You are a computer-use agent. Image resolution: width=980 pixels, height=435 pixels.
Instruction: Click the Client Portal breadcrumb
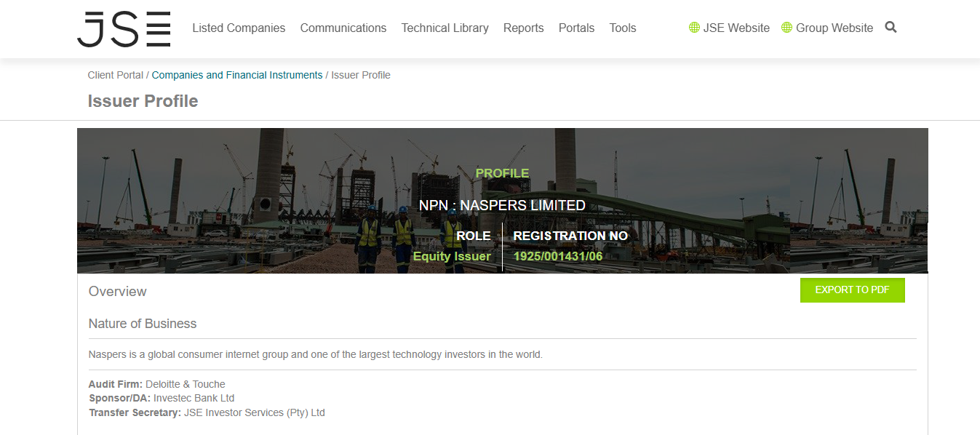116,75
